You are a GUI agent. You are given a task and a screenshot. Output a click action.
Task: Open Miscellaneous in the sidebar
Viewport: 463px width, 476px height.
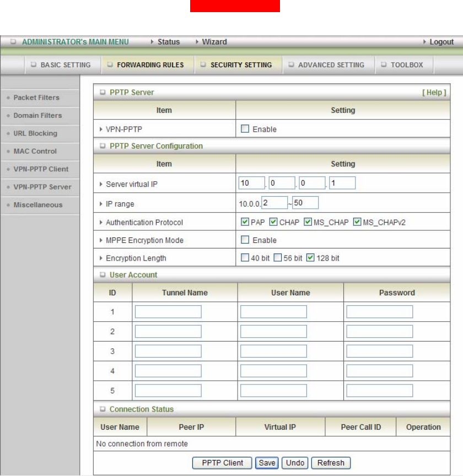click(38, 204)
